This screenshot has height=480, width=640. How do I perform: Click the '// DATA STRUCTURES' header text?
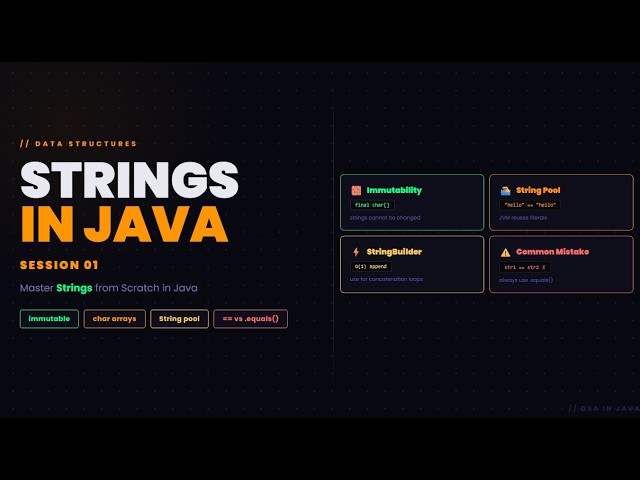coord(78,144)
